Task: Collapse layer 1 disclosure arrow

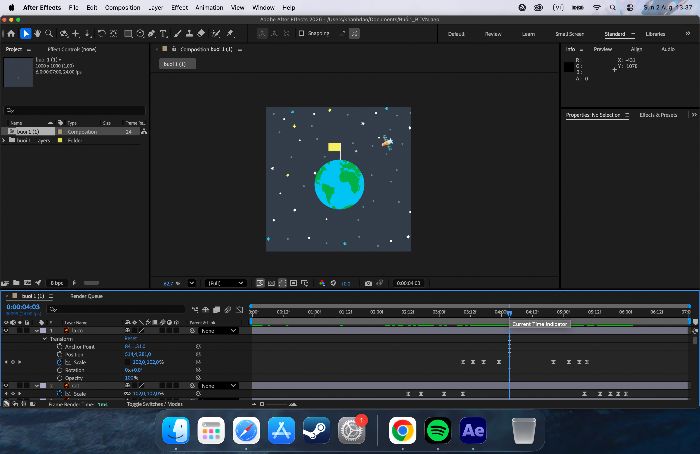Action: tap(37, 331)
